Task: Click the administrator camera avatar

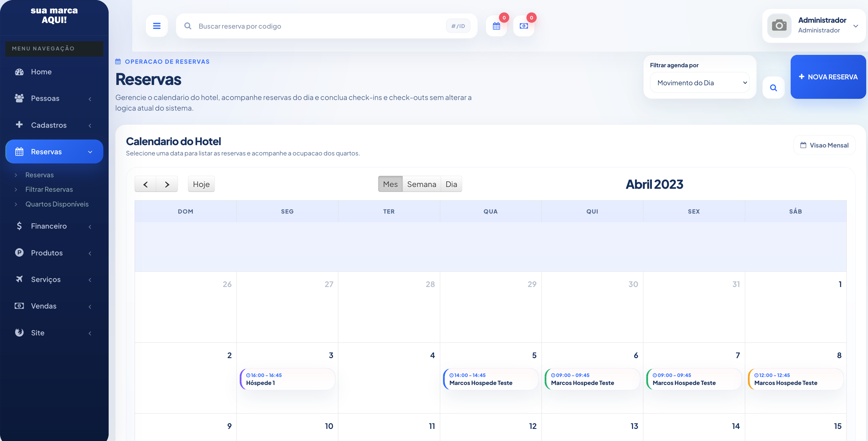Action: click(779, 26)
